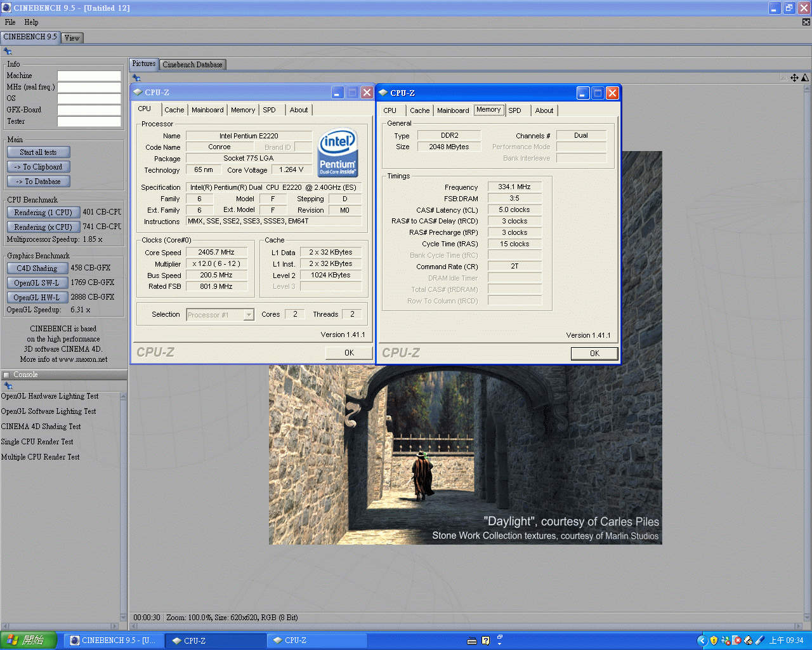Switch to CINEBENCH 9.5 taskbar button
This screenshot has width=812, height=650.
(x=114, y=640)
